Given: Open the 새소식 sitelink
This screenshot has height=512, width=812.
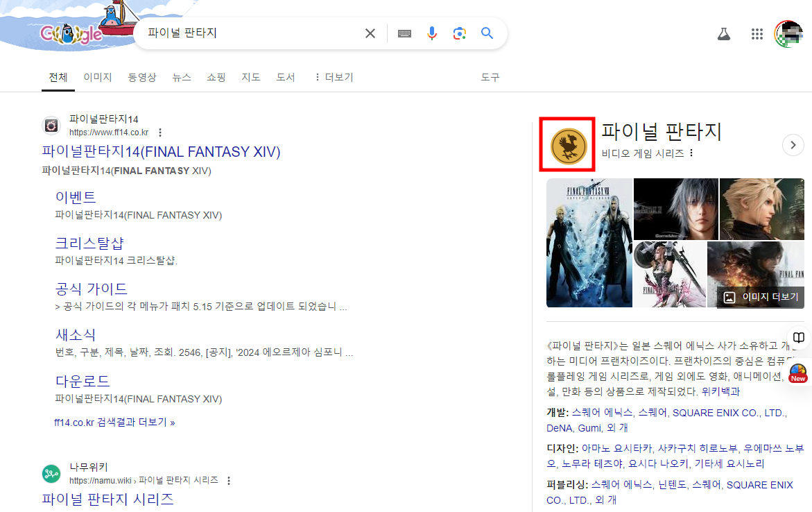Looking at the screenshot, I should click(x=76, y=335).
